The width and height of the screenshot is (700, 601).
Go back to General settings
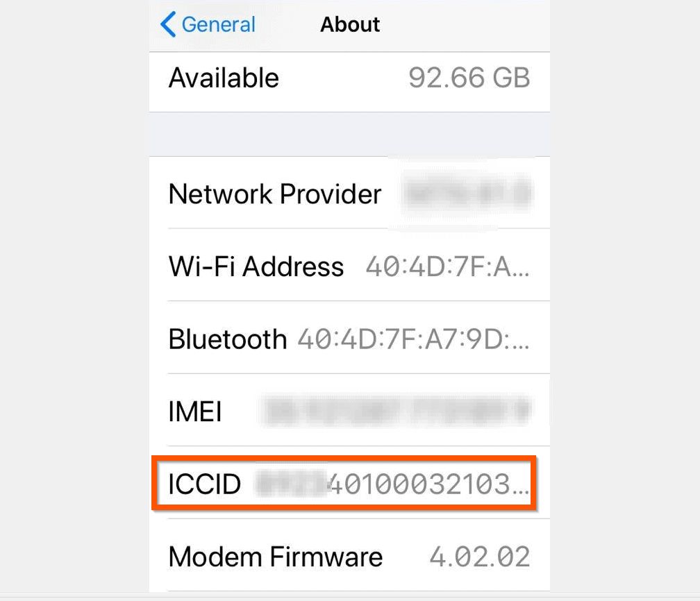coord(208,24)
